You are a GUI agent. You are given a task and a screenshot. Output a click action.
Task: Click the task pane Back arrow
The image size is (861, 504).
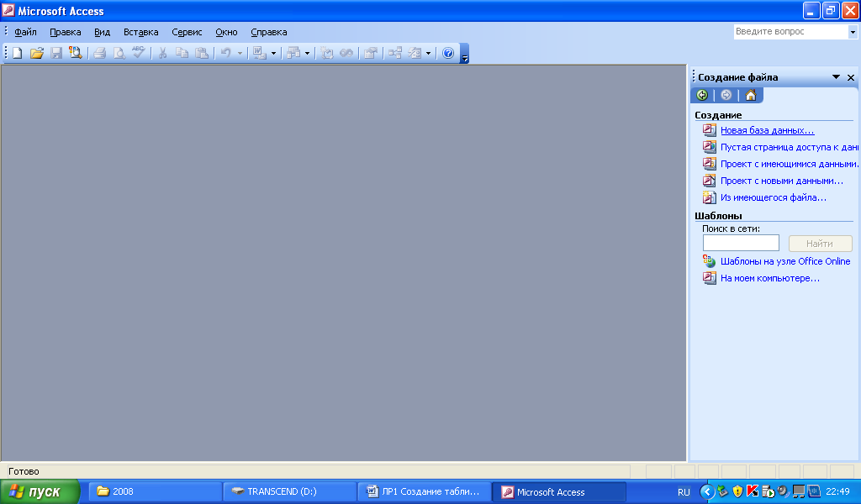tap(702, 95)
